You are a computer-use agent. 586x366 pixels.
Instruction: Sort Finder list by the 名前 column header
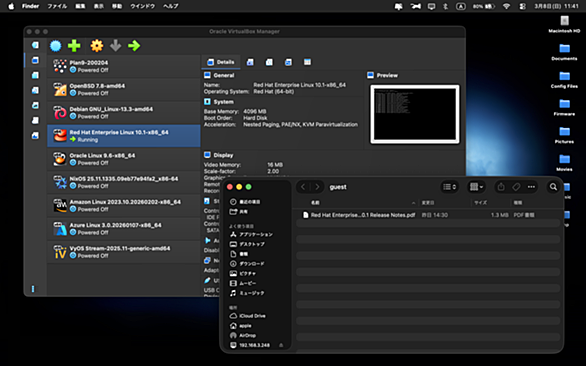coord(315,203)
